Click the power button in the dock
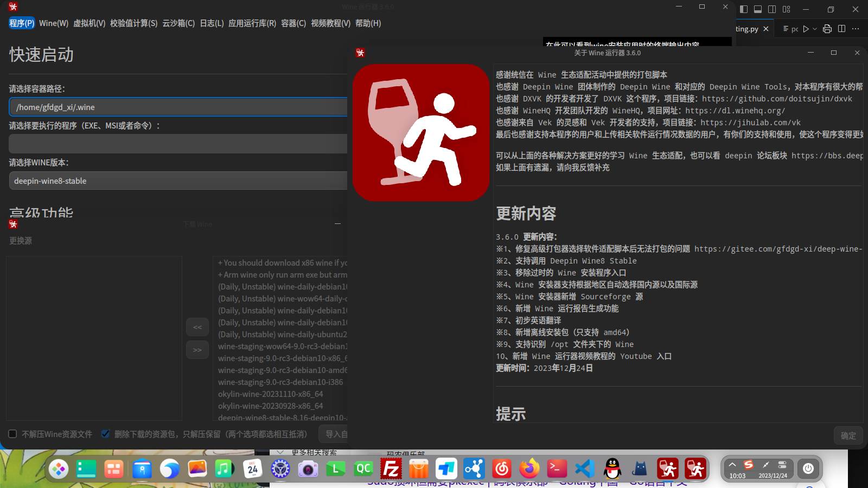868x488 pixels. [x=808, y=468]
